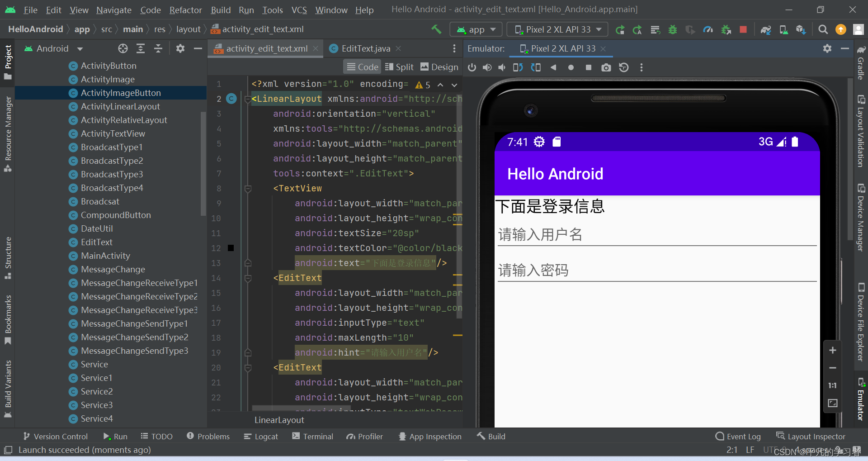Screen dimensions: 868x461
Task: Select activity_edit_text.xml editor tab
Action: coord(267,48)
